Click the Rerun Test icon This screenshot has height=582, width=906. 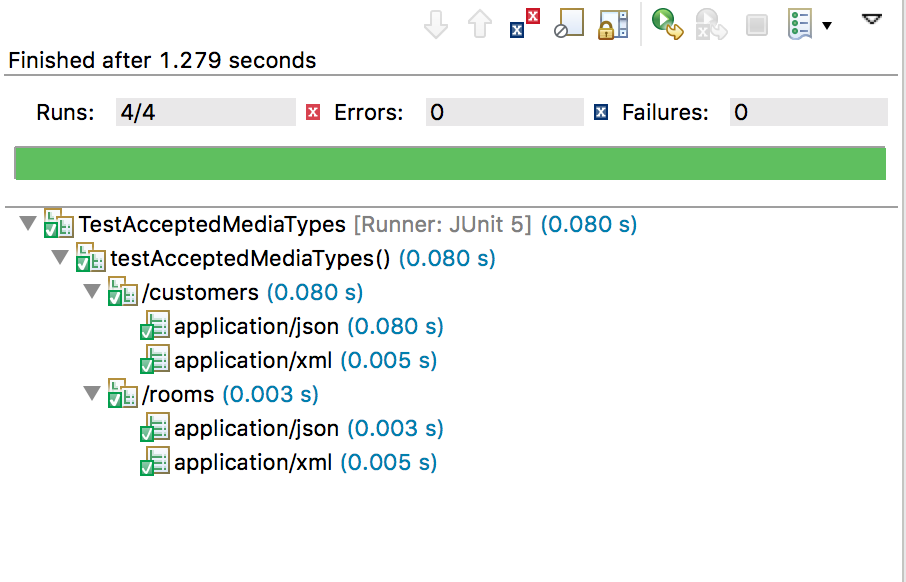pos(667,24)
